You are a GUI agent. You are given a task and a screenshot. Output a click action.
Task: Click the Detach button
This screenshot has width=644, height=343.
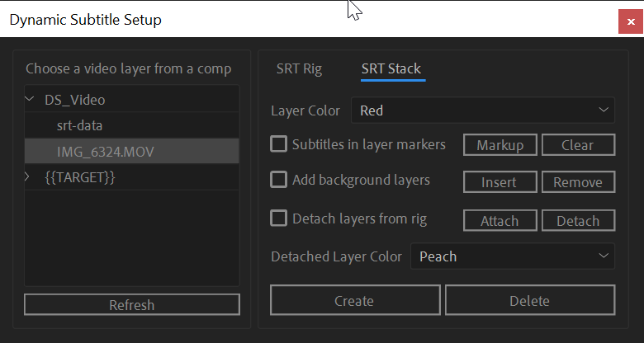578,220
